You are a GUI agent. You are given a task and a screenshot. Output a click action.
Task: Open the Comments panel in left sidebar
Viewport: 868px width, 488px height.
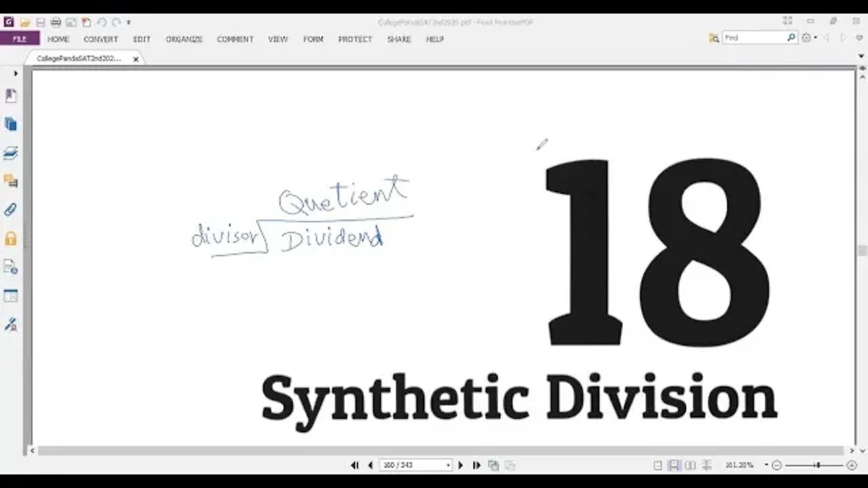pos(11,181)
